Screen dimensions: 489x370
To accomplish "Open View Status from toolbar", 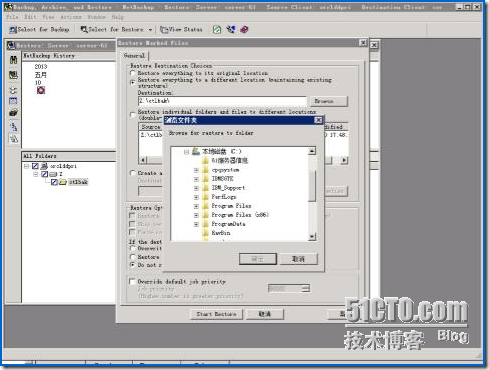I will (x=181, y=30).
